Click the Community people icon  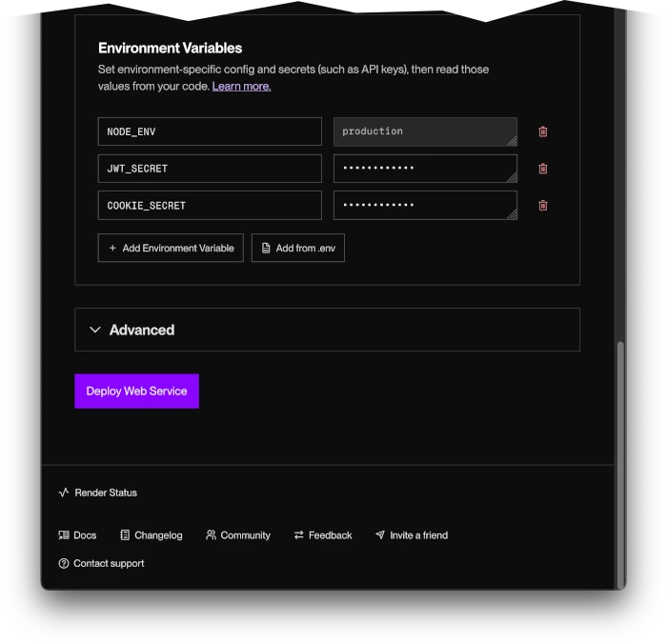point(211,535)
